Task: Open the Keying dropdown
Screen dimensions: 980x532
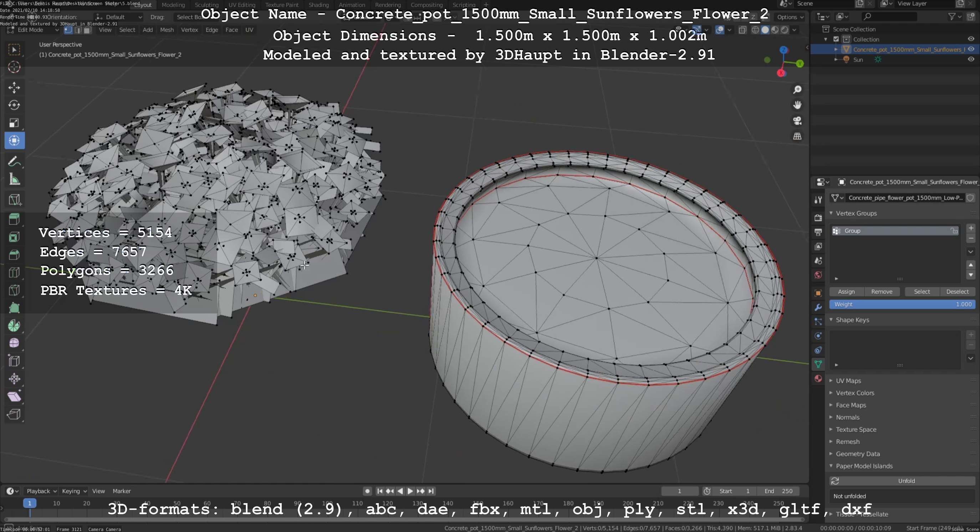Action: 74,491
